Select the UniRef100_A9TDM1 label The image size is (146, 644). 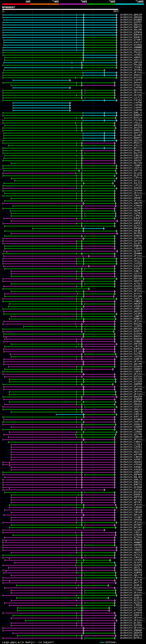point(131,70)
